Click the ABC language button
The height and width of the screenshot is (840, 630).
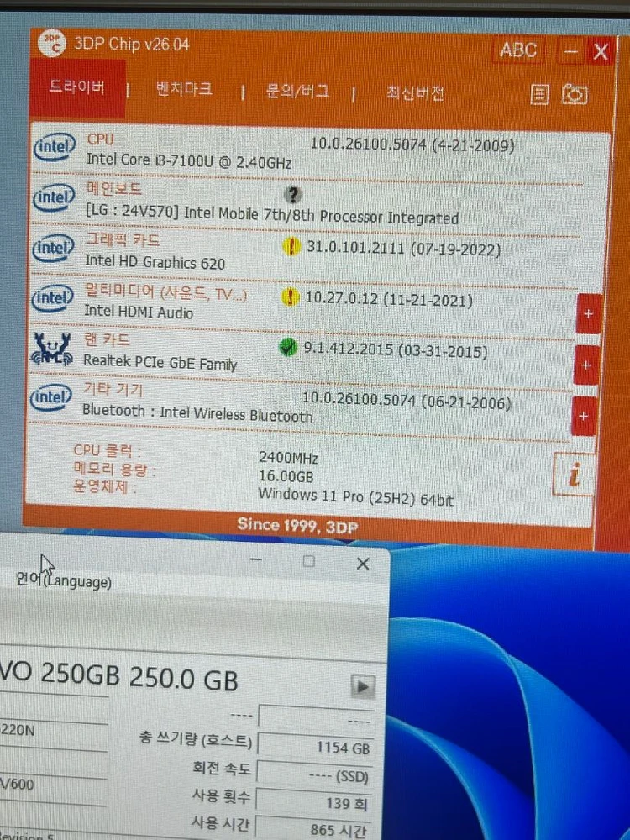click(518, 50)
